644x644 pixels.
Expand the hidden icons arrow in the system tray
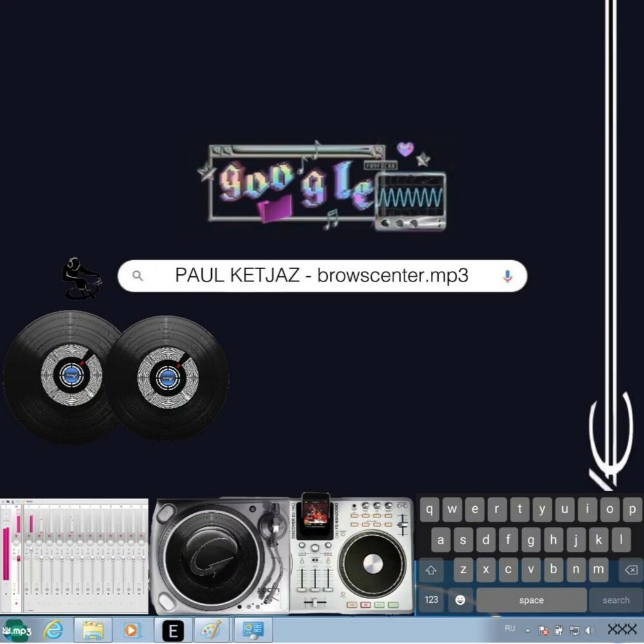click(528, 630)
